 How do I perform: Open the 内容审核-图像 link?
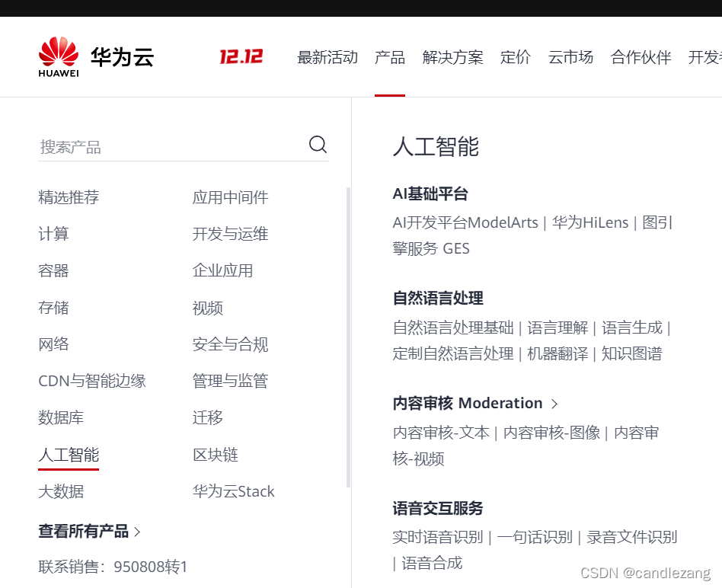click(551, 433)
